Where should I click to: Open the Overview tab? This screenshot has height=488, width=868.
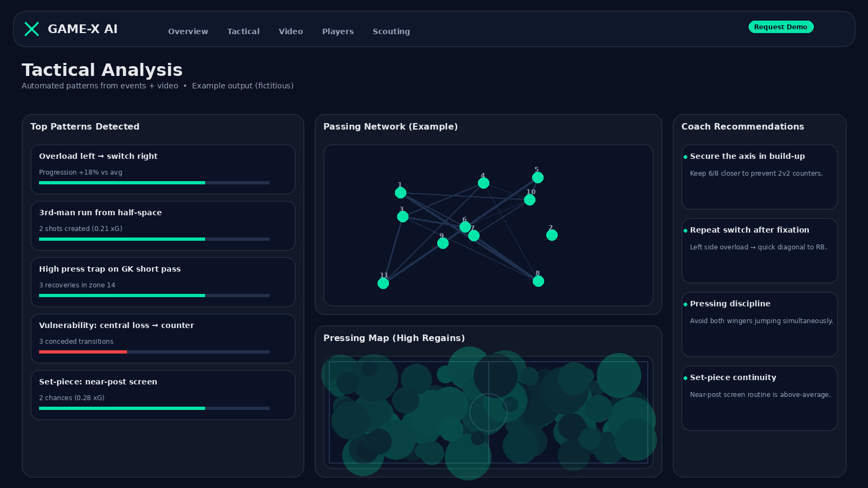(x=188, y=31)
